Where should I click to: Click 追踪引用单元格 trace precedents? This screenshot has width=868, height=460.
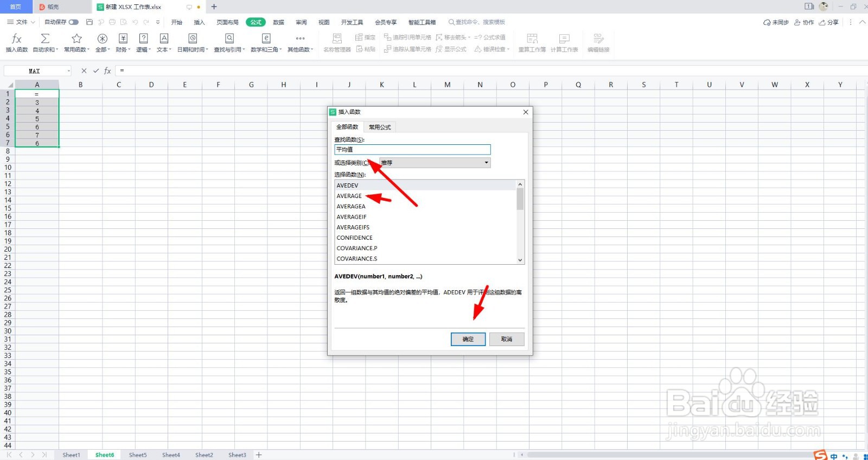(x=407, y=37)
